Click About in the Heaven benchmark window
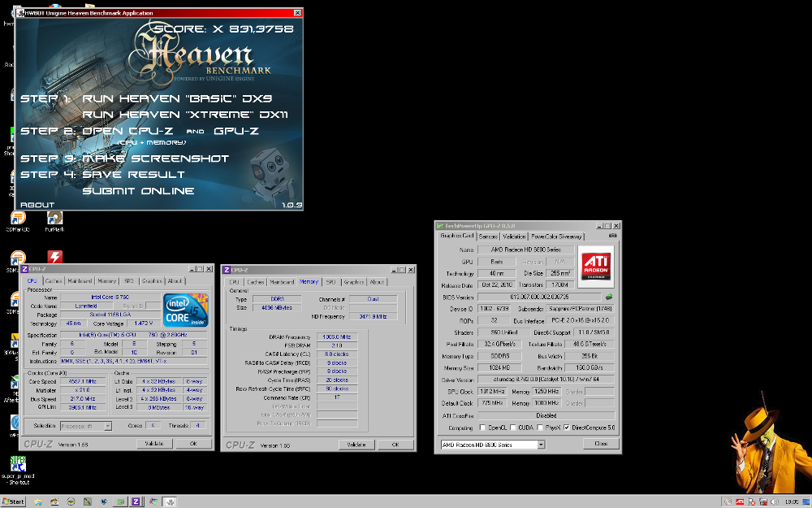Screen dimensions: 812x508 point(37,205)
